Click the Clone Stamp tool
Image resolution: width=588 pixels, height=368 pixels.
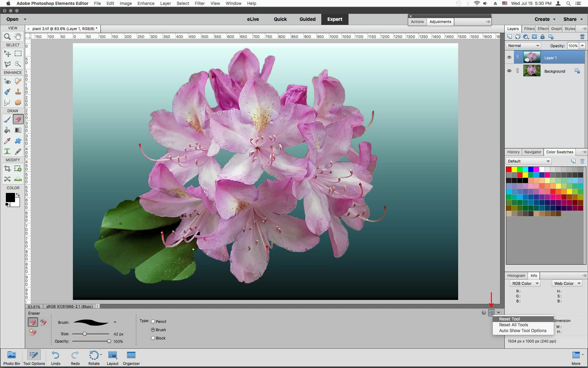point(18,92)
